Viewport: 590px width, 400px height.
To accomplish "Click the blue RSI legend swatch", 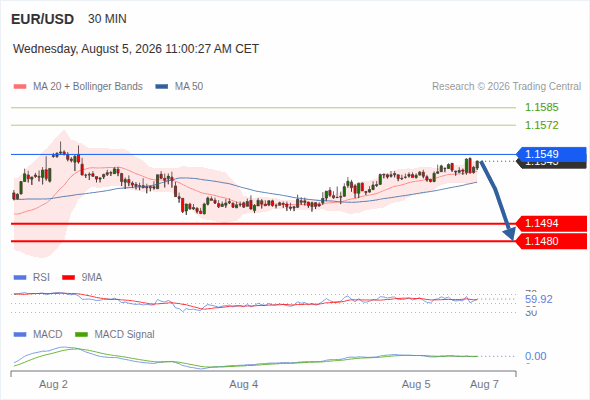I will [20, 278].
